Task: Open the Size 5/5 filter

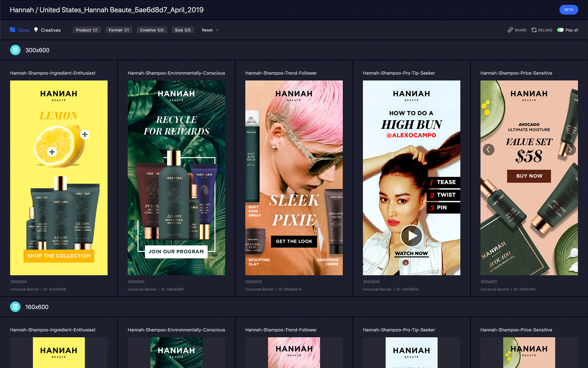Action: pyautogui.click(x=183, y=30)
